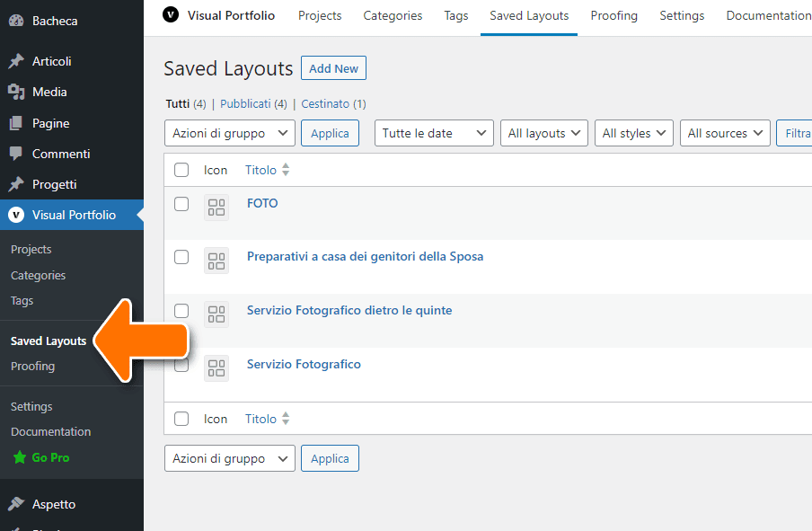Switch to the Projects top tab
Viewport: 812px width, 531px height.
(x=320, y=15)
